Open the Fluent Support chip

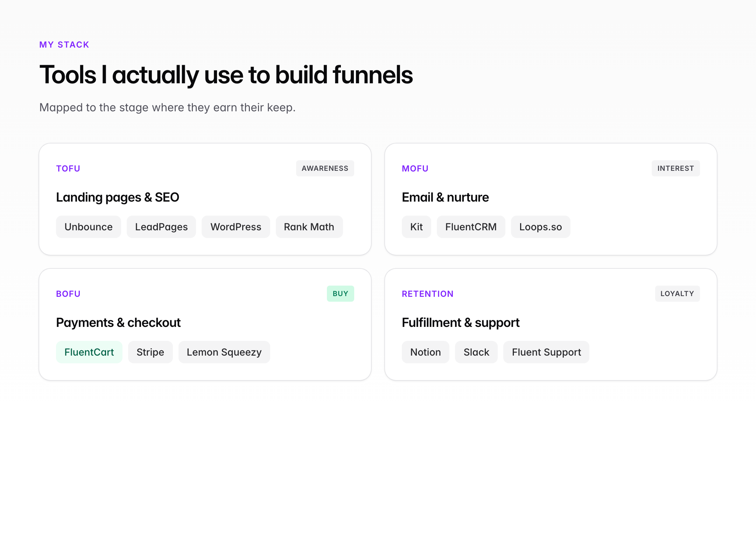(546, 352)
